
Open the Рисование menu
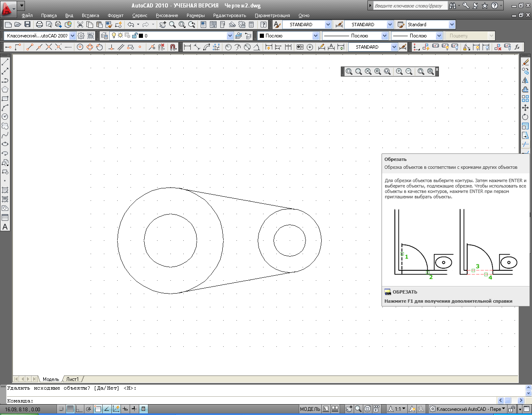point(167,15)
